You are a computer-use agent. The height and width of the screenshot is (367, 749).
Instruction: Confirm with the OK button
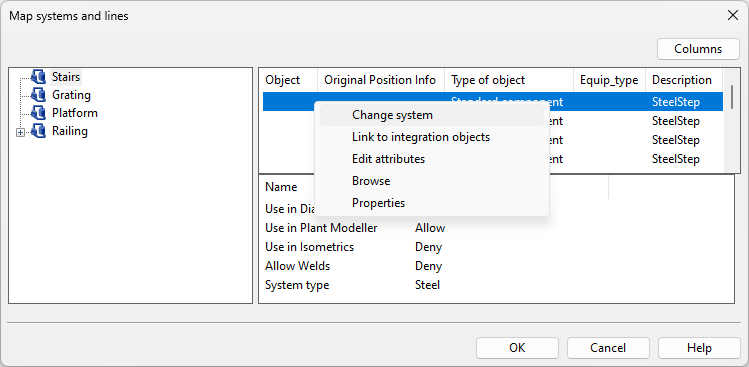pyautogui.click(x=517, y=348)
